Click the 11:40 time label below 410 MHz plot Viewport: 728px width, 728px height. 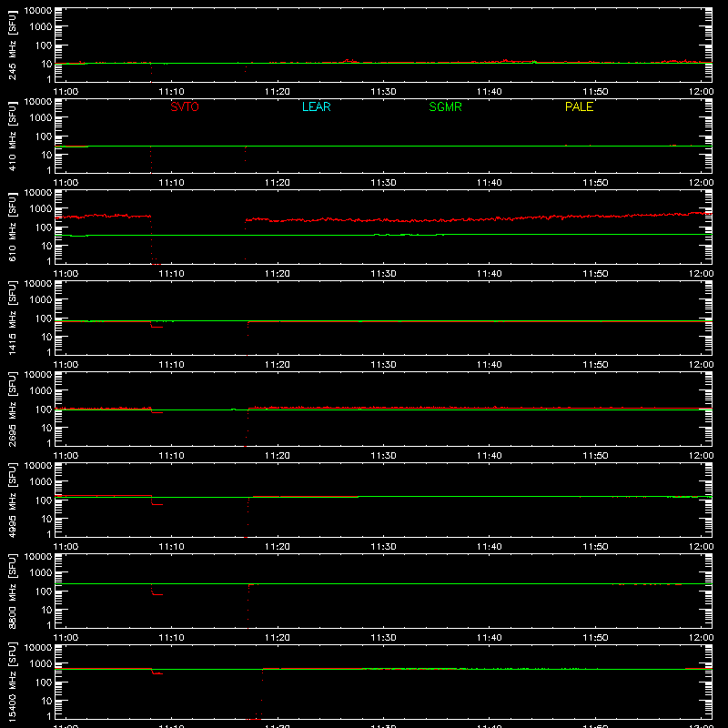(490, 183)
